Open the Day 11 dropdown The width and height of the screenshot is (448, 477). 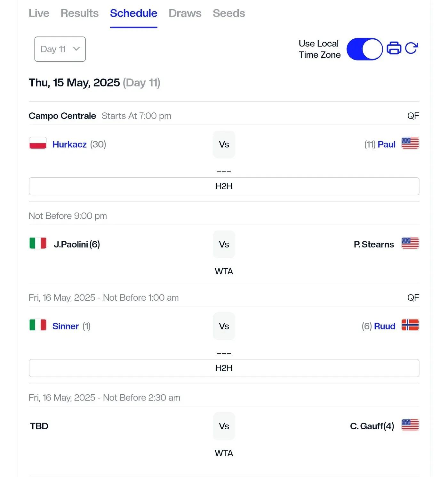click(x=60, y=49)
